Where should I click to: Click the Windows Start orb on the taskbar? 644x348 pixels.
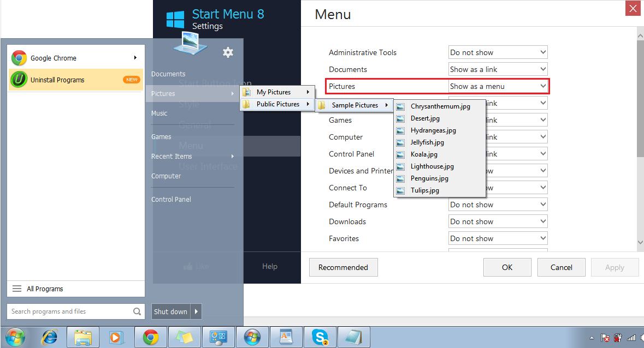15,337
